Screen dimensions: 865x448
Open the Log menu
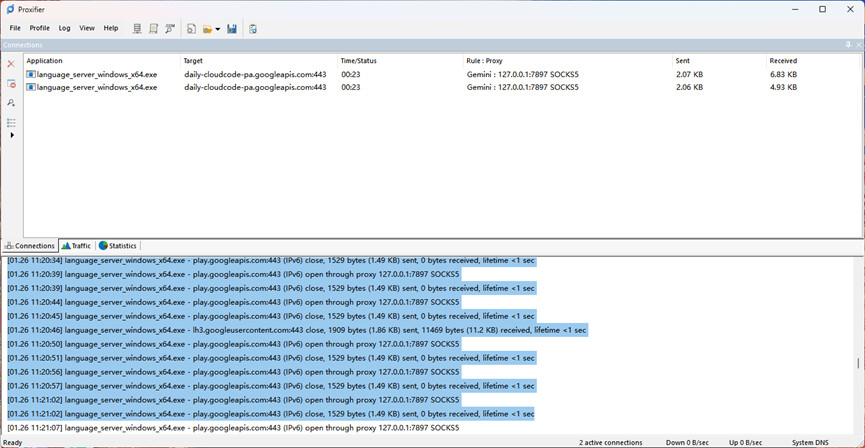click(x=65, y=28)
